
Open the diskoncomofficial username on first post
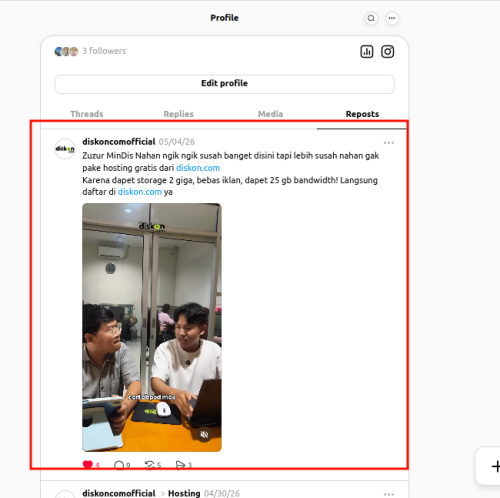tap(119, 142)
